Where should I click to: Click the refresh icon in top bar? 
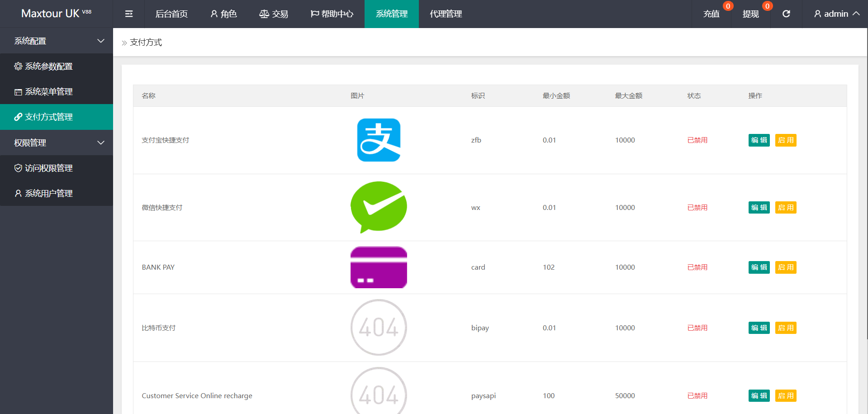[786, 14]
